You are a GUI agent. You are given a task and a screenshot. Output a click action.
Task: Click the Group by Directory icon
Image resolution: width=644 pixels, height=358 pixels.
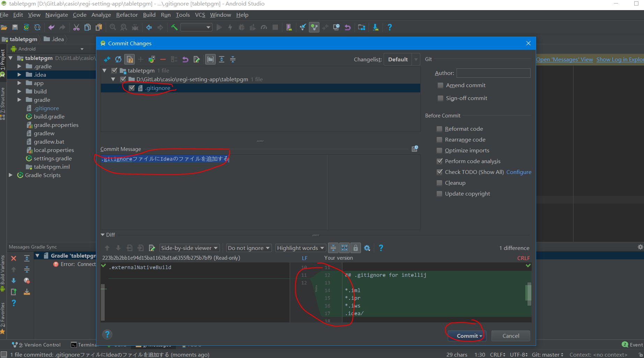coord(210,60)
